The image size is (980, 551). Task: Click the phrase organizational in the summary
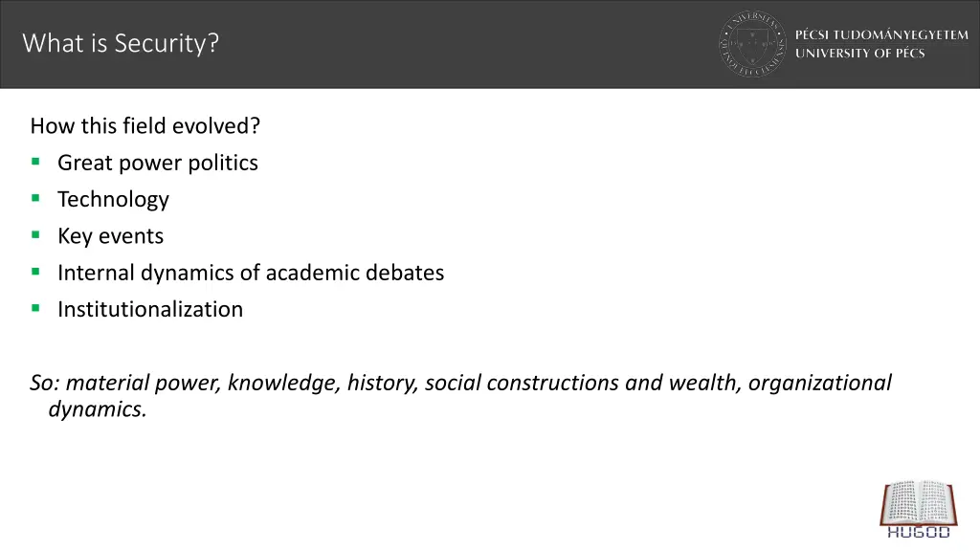(820, 383)
